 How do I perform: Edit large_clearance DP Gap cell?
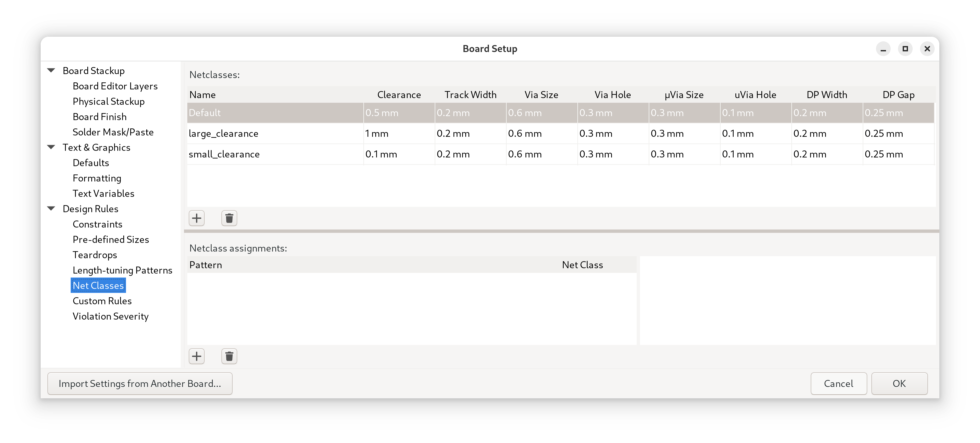tap(898, 133)
